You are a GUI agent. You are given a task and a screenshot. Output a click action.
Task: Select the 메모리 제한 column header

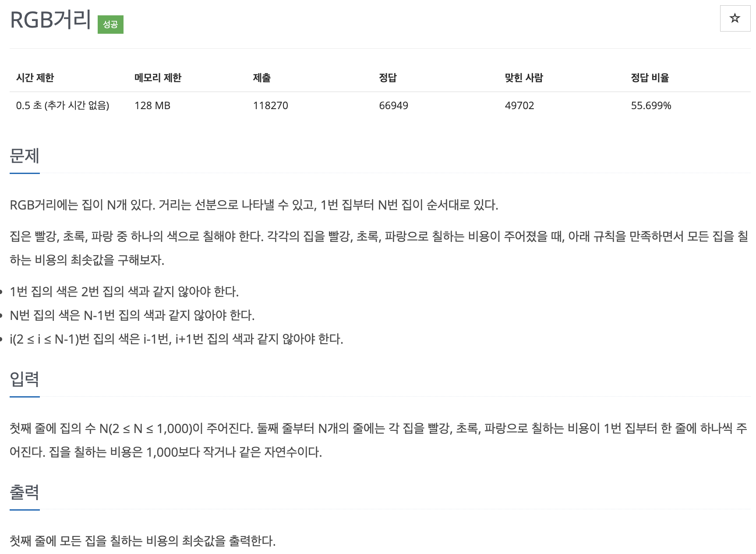158,78
